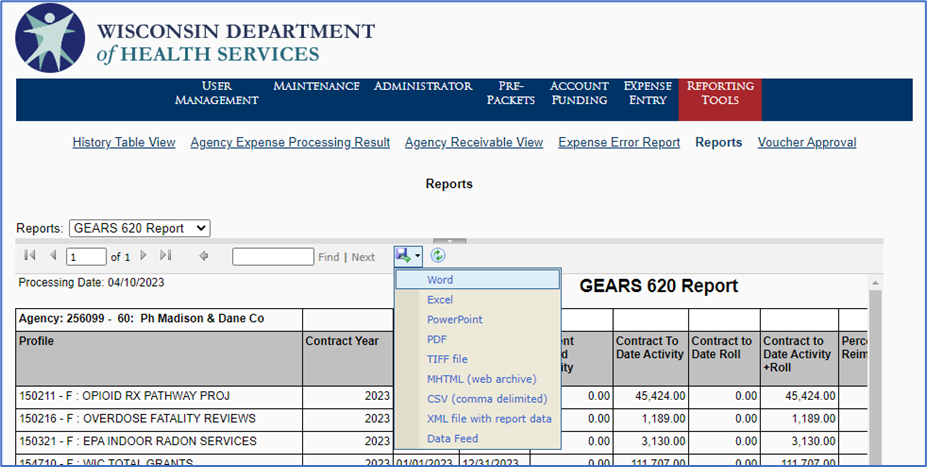Screen dimensions: 927x467
Task: Open the Reports selection dropdown
Action: (139, 228)
